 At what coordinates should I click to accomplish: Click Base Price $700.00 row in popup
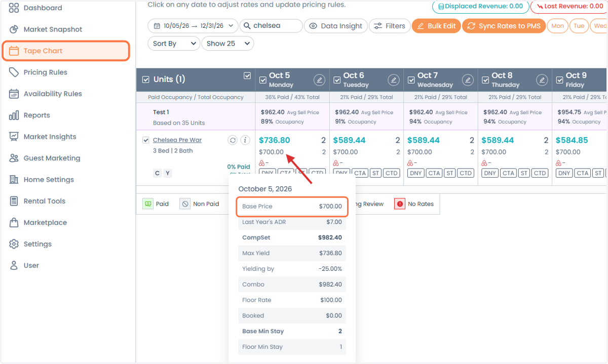pyautogui.click(x=292, y=207)
